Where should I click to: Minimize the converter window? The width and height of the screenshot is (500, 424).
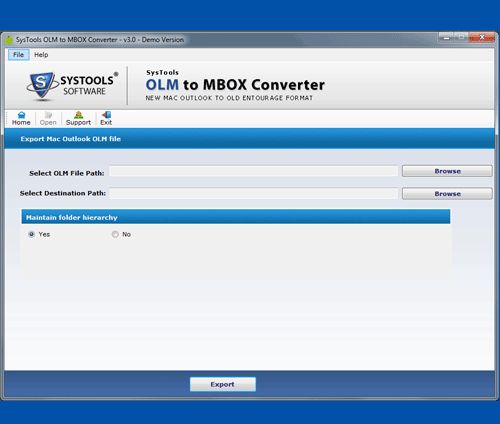pyautogui.click(x=447, y=38)
